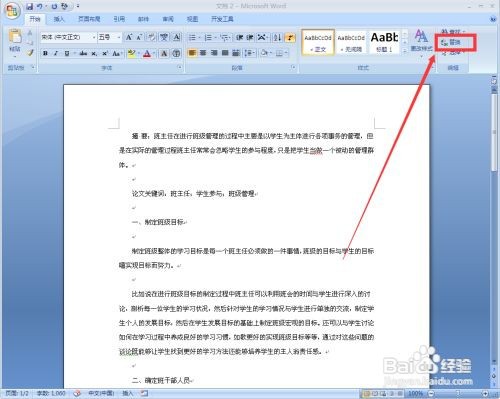Screen dimensions: 500x399
Task: Paste clipboard contents with Paste button
Action: (x=15, y=42)
